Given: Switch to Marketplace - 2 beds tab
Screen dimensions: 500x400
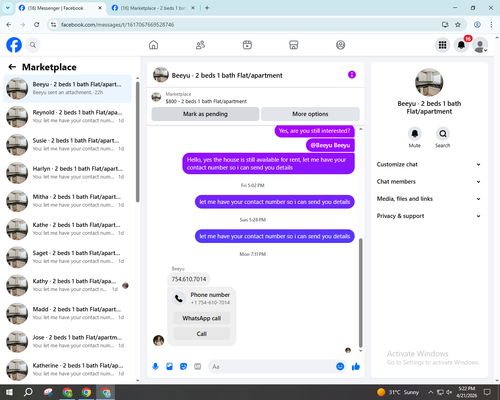Looking at the screenshot, I should 153,8.
